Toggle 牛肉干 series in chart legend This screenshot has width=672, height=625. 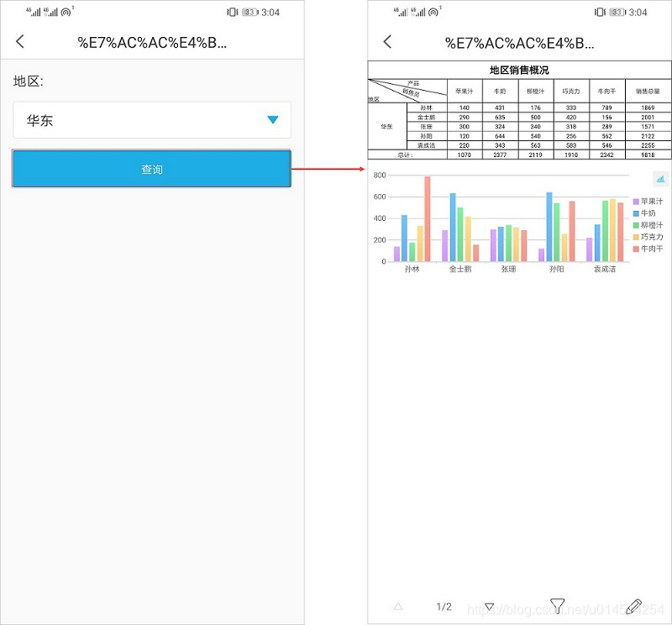pos(648,249)
